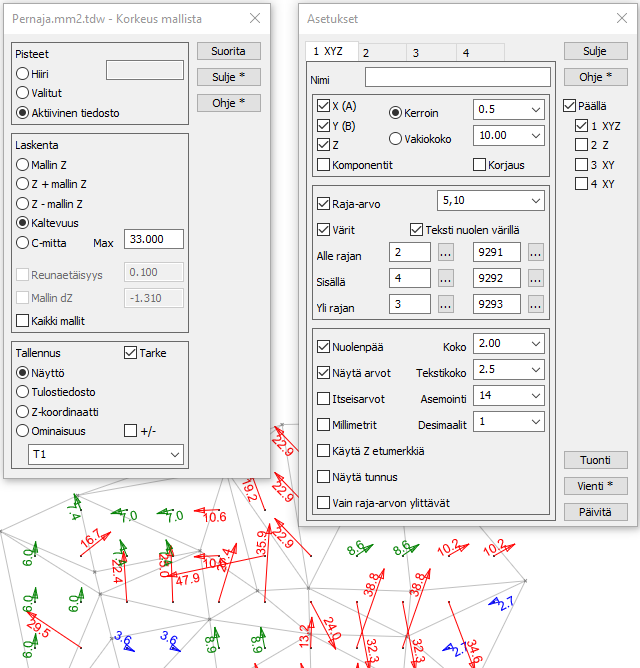640x668 pixels.
Task: Click browse button next to 9292
Action: [x=536, y=278]
